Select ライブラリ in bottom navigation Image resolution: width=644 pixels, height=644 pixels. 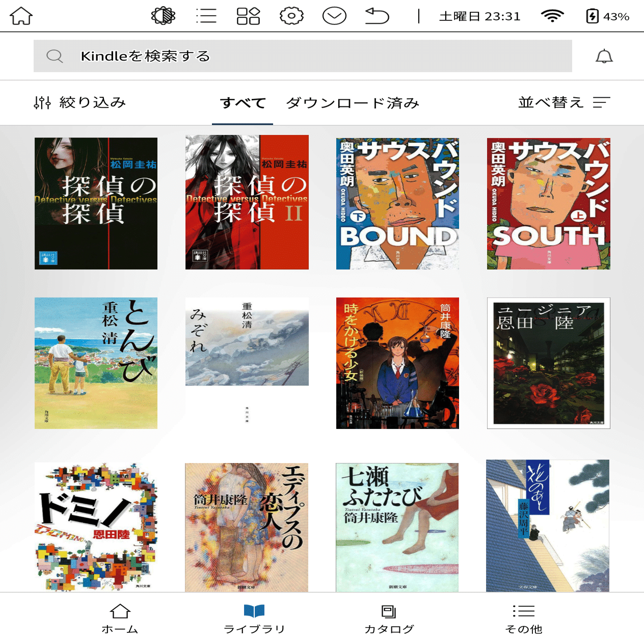[254, 619]
